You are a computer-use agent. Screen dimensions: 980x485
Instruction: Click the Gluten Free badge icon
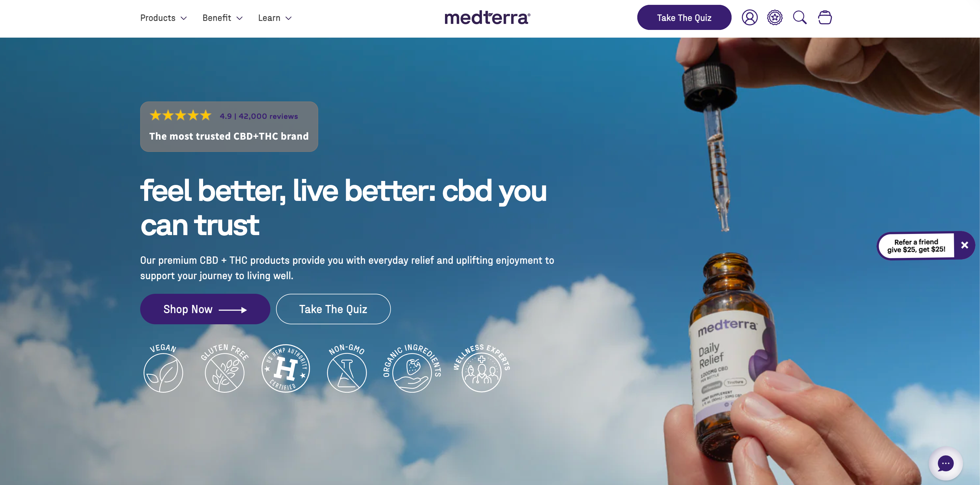(224, 368)
